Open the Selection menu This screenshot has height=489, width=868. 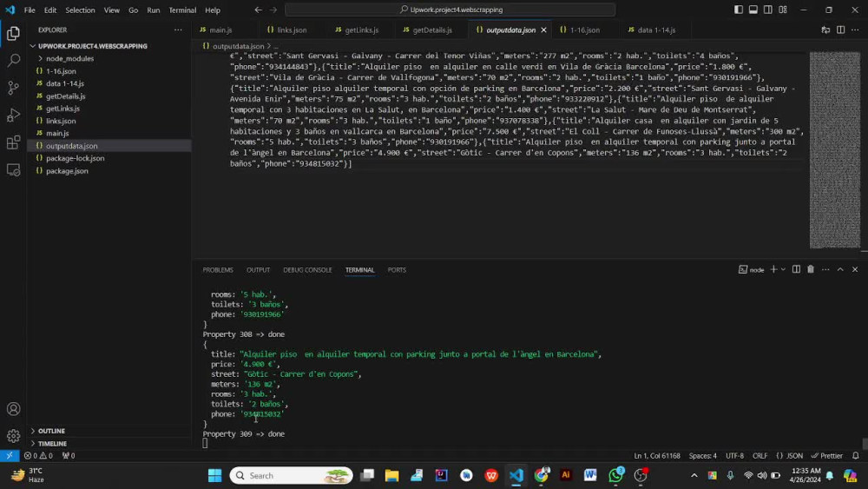80,10
